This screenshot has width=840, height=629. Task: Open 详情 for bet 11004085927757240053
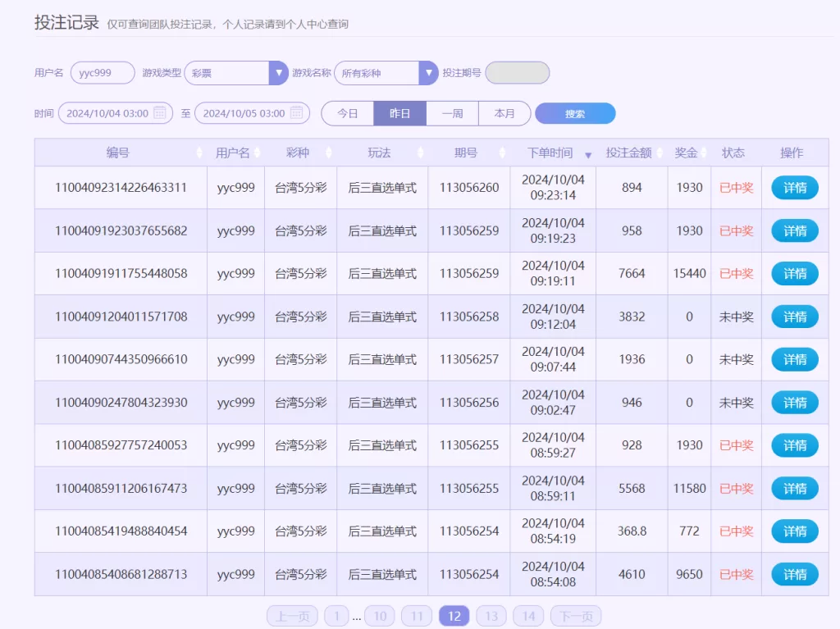pyautogui.click(x=794, y=445)
